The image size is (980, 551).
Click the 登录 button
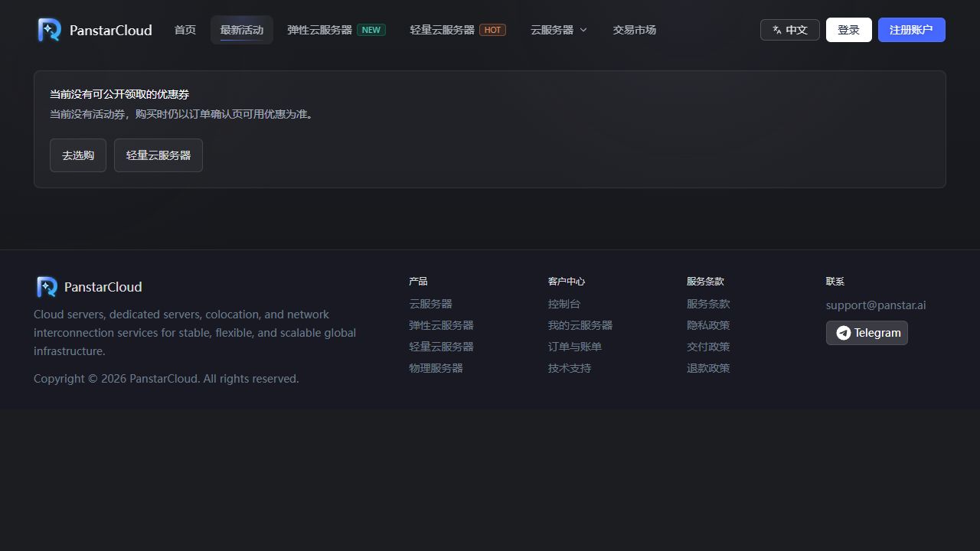pos(849,30)
